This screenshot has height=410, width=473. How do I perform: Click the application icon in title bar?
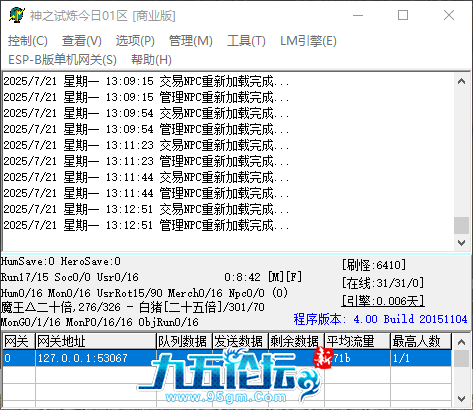click(17, 15)
